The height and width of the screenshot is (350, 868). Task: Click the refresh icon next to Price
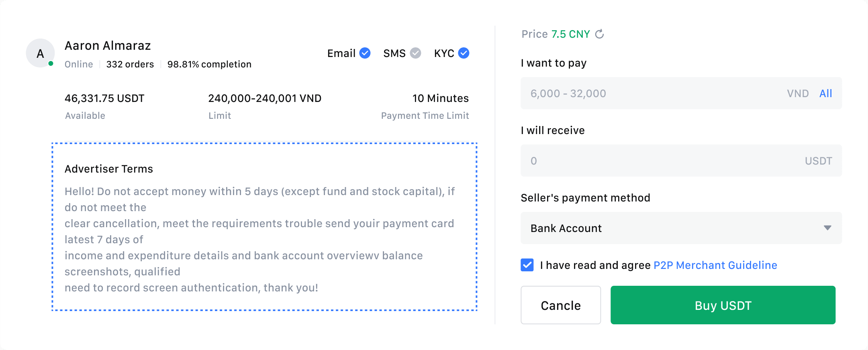coord(600,34)
